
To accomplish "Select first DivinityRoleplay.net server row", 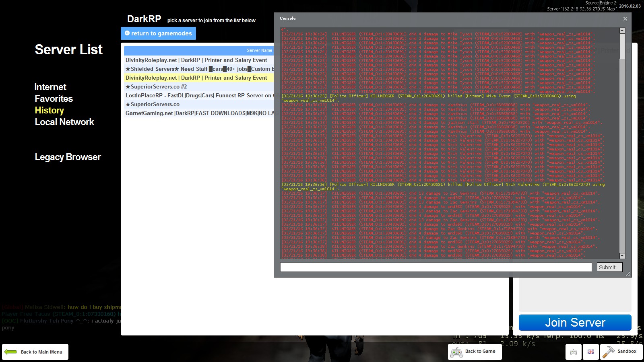I will (x=199, y=60).
